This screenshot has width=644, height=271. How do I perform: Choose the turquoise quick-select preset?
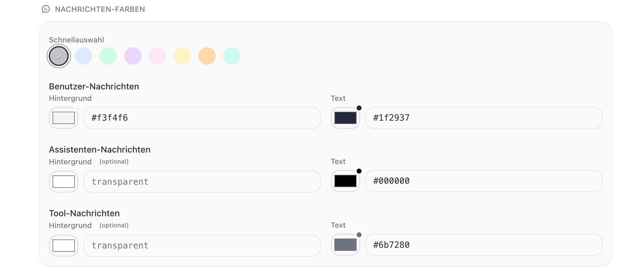[x=232, y=56]
